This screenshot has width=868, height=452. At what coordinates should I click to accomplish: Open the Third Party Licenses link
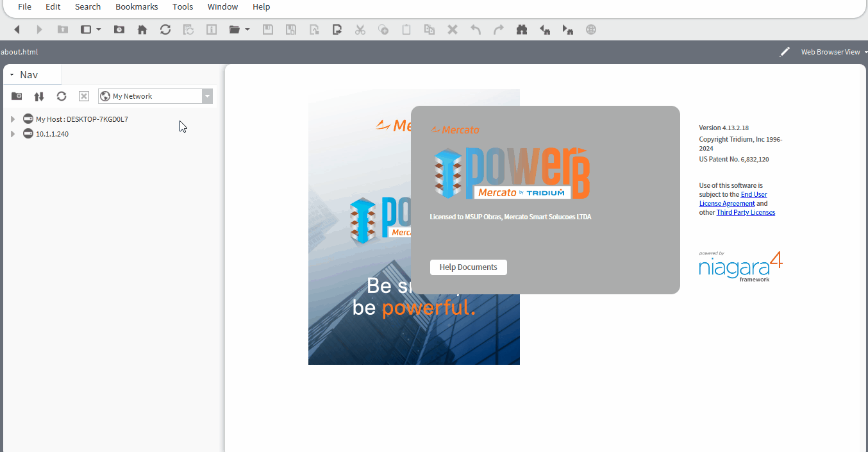pos(746,212)
